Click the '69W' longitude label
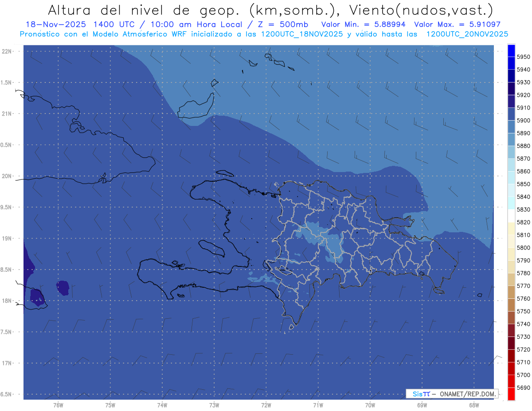Screen dimensions: 532x411 click(422, 405)
